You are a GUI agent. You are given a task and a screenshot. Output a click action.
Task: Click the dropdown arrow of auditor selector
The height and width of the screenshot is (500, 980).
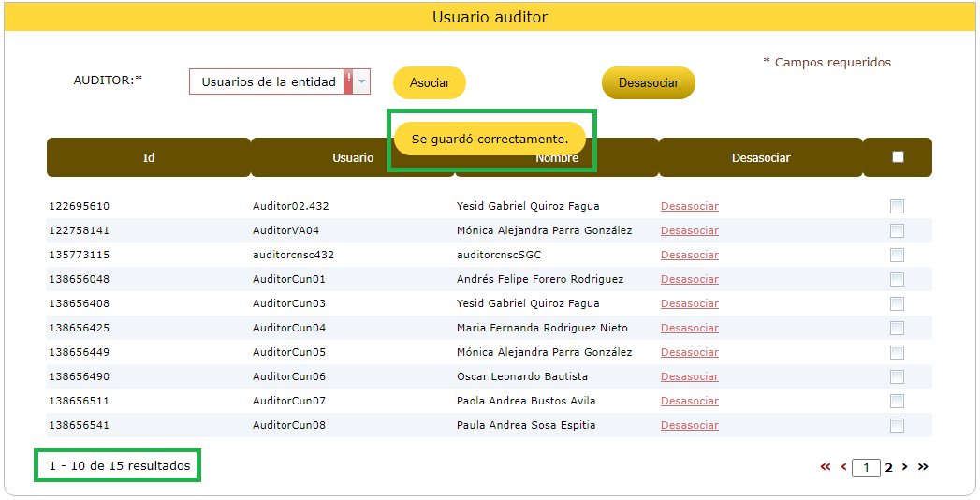point(362,82)
